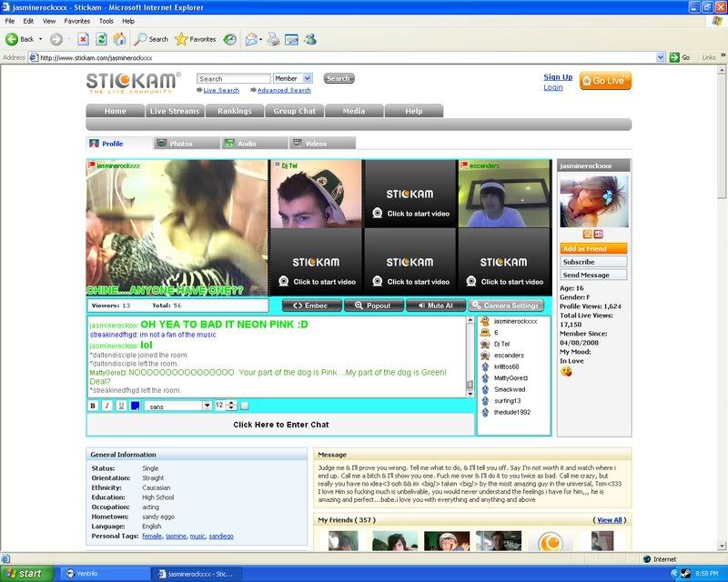Switch to the Photos profile tab
This screenshot has height=582, width=728.
pos(186,144)
